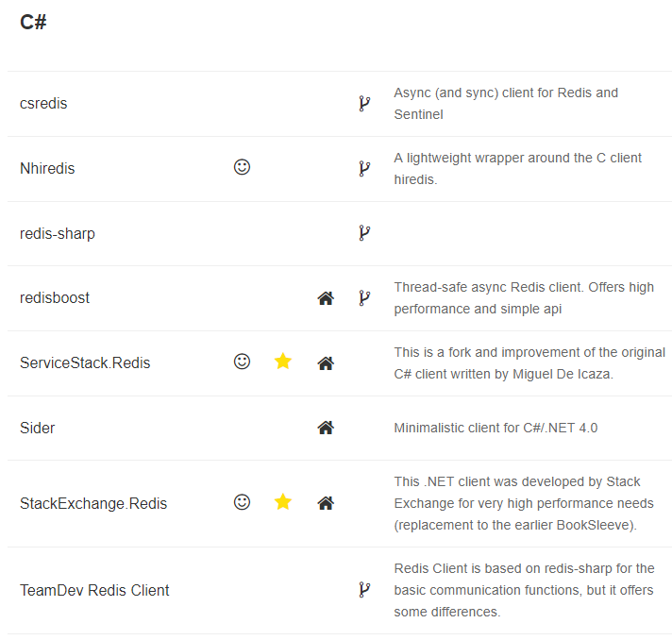Visit the ServiceStack.Redis homepage icon
Viewport: 672px width, 640px height.
(326, 363)
